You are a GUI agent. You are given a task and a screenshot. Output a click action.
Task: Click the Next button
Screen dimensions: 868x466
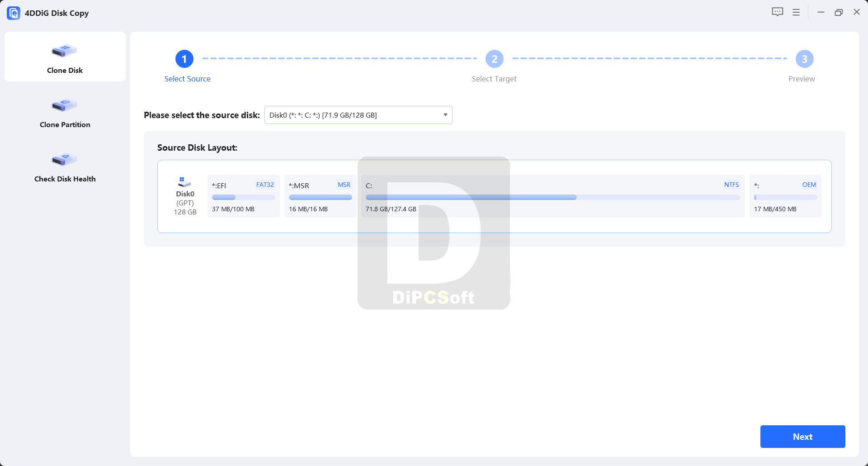803,437
